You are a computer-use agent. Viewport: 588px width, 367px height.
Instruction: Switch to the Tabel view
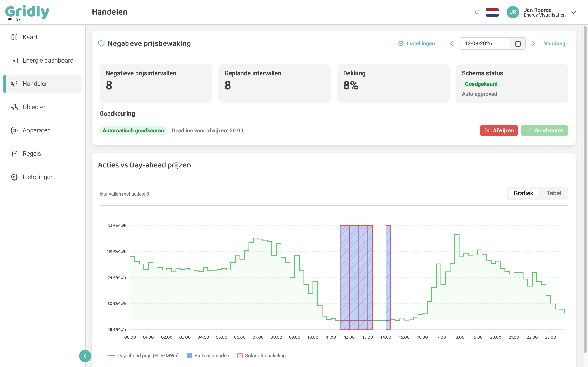tap(554, 193)
